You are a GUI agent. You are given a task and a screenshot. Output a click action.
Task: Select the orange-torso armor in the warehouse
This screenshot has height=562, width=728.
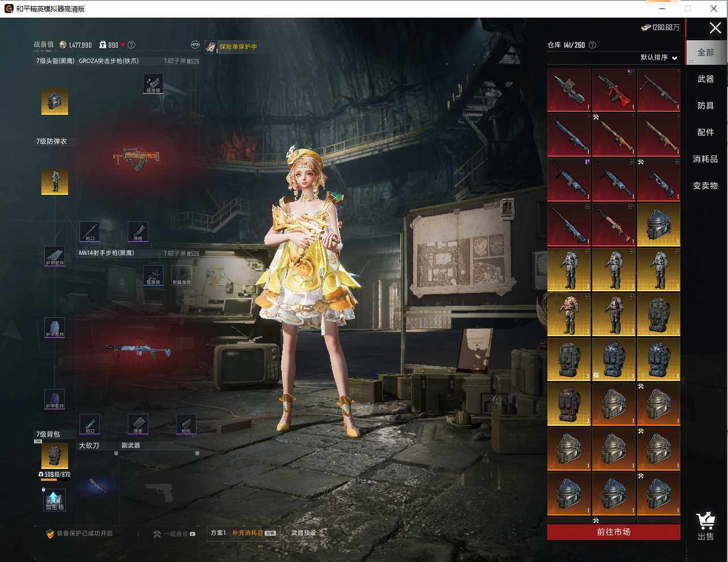click(x=568, y=314)
